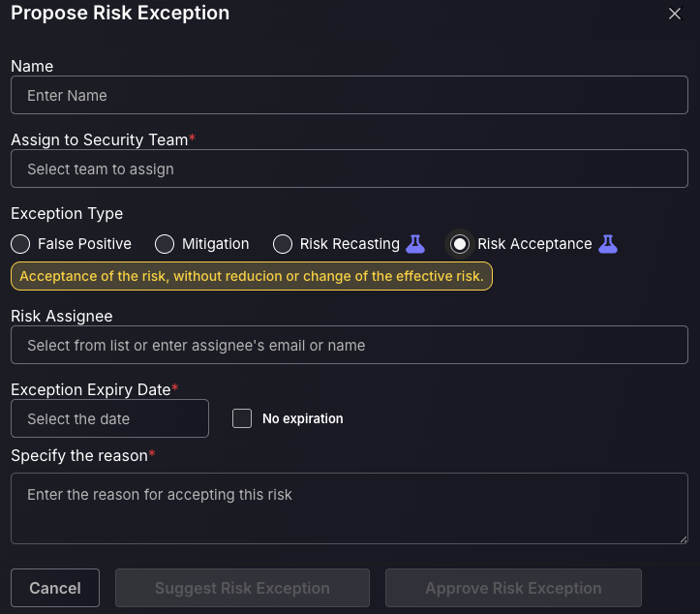Click into the reason for accepting risk textarea
Image resolution: width=700 pixels, height=614 pixels.
click(350, 508)
